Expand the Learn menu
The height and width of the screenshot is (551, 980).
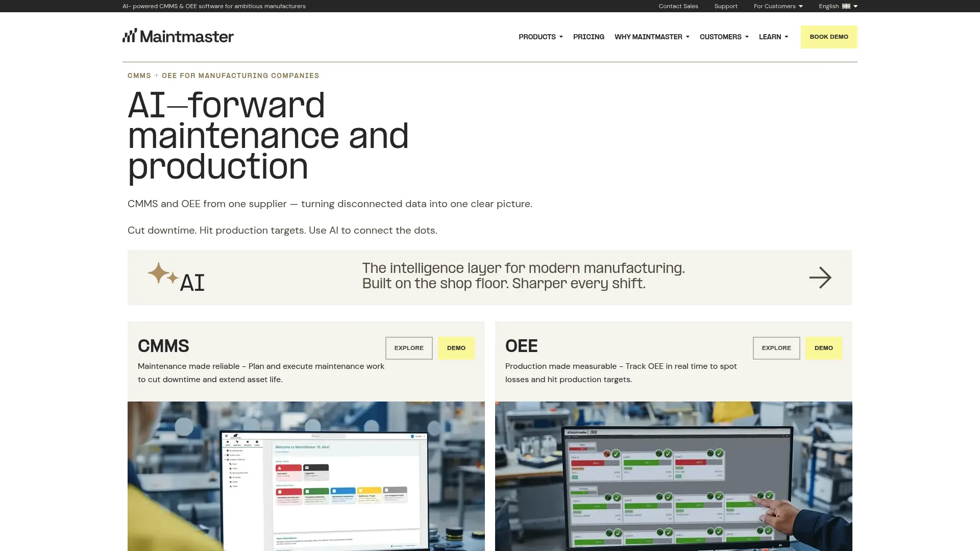773,37
